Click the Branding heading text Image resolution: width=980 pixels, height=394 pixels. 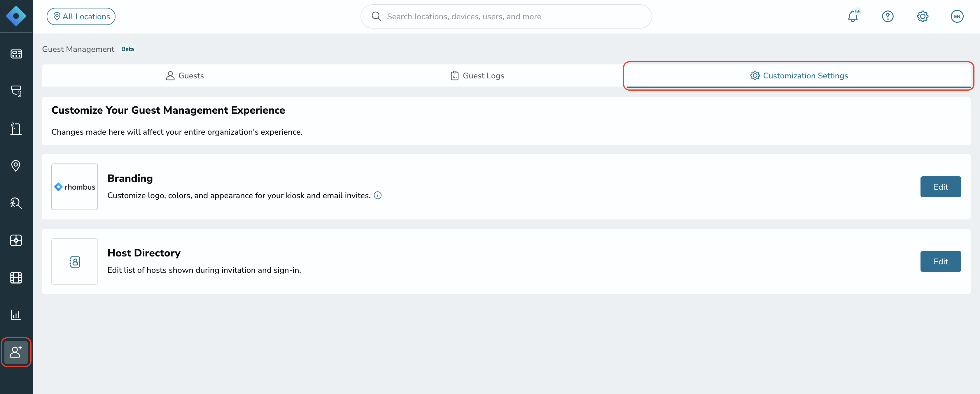(x=130, y=178)
